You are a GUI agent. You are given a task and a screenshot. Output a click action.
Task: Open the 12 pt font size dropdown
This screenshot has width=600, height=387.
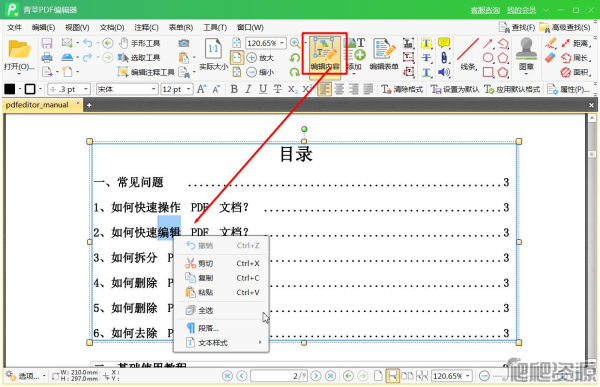tap(188, 89)
